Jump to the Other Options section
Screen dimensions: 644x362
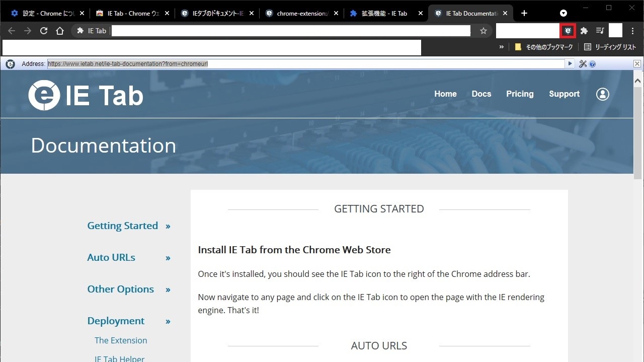click(121, 289)
